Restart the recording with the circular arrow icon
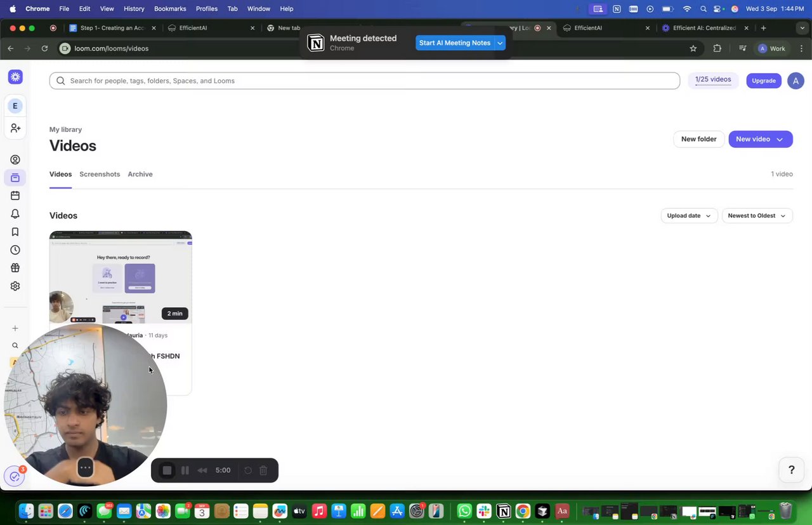Image resolution: width=812 pixels, height=525 pixels. pos(248,470)
